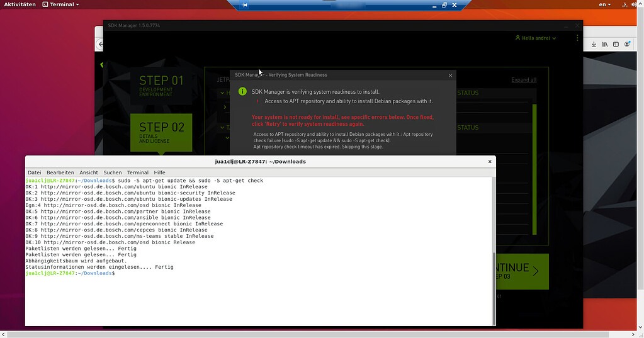The height and width of the screenshot is (338, 644).
Task: Expand the right-pointing chevron row in component list
Action: [225, 107]
